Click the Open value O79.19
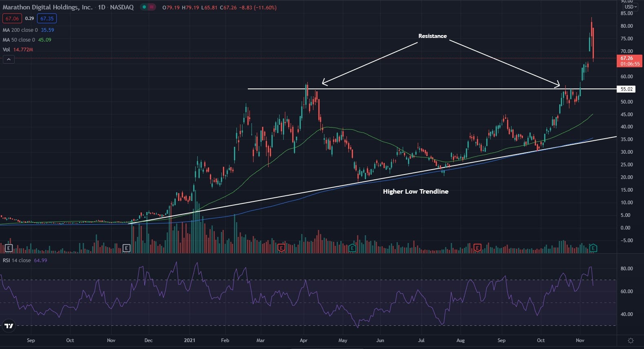644x349 pixels. pyautogui.click(x=171, y=7)
